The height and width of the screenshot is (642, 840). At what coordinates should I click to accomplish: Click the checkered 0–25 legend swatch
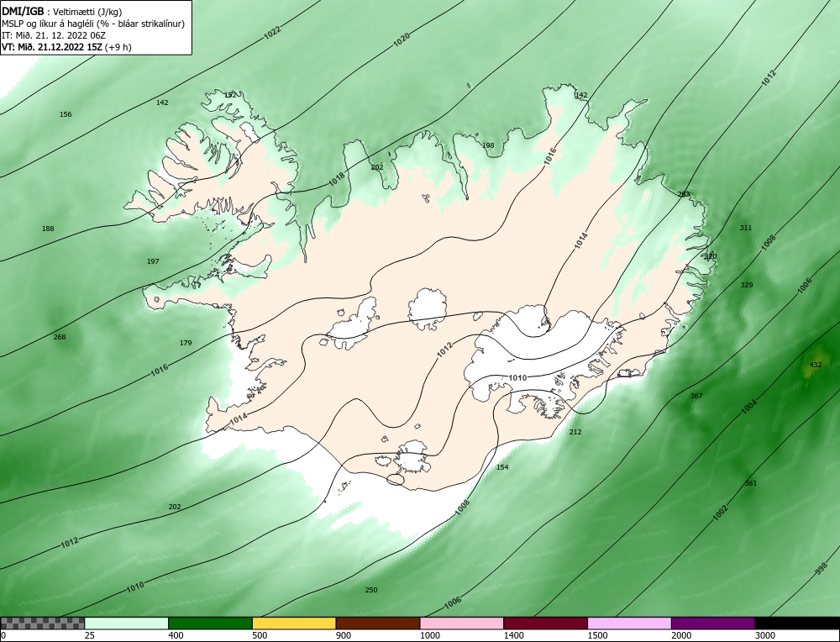(x=42, y=624)
